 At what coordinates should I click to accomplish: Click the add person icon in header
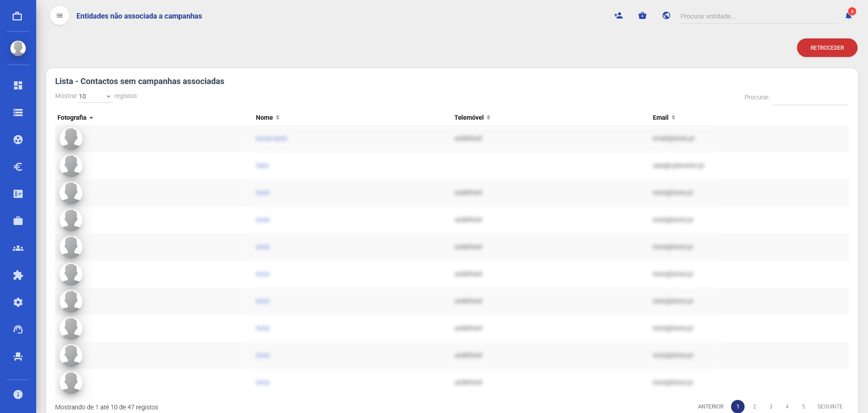coord(618,16)
